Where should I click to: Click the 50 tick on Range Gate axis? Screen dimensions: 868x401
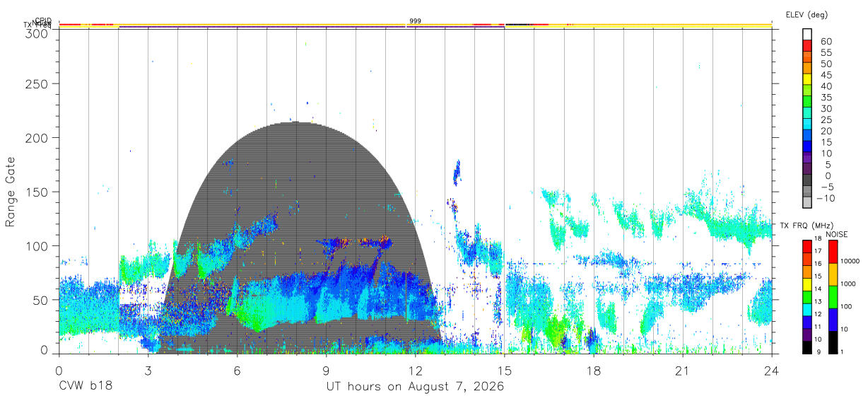tap(40, 300)
